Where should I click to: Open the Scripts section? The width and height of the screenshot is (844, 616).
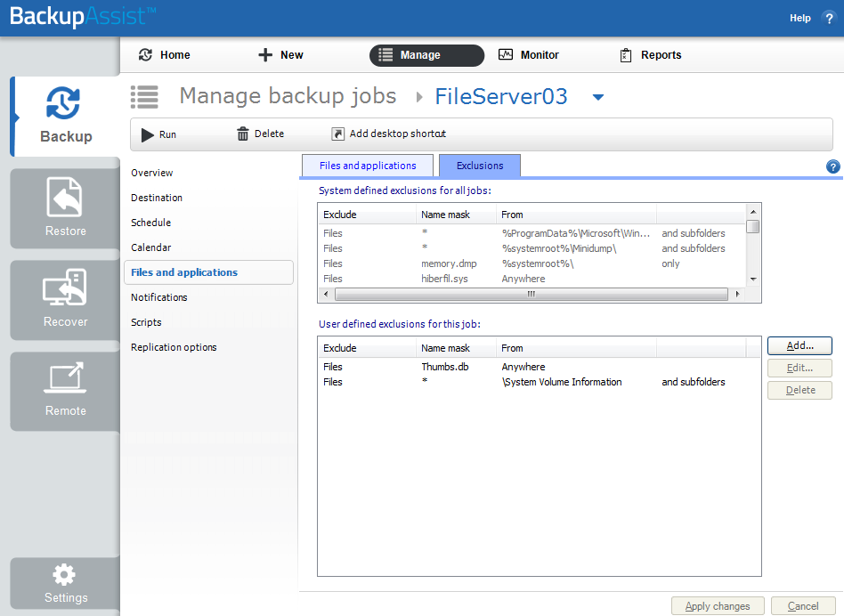[x=146, y=322]
